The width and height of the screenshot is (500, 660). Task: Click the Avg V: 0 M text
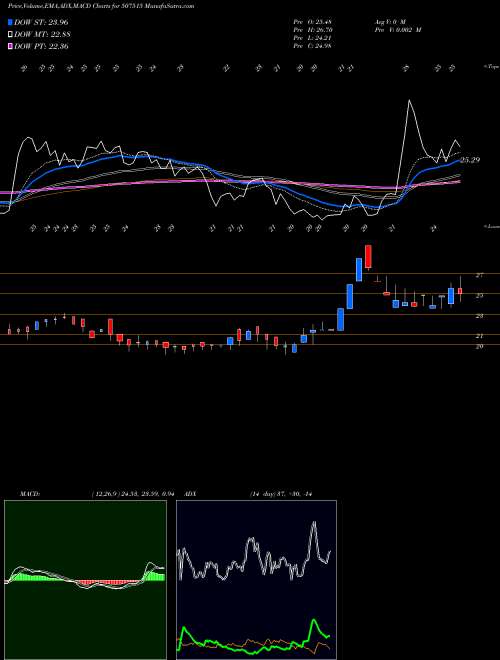389,22
